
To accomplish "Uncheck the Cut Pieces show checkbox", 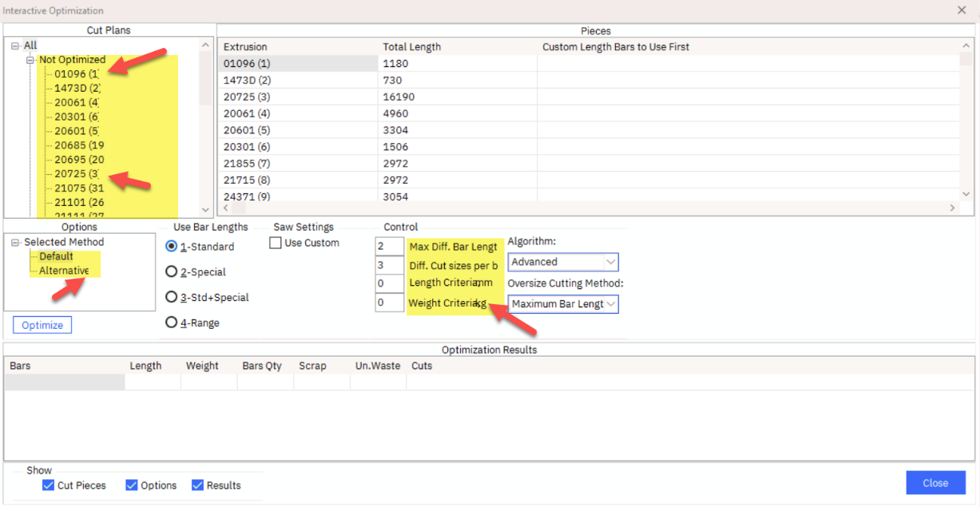I will [x=48, y=485].
